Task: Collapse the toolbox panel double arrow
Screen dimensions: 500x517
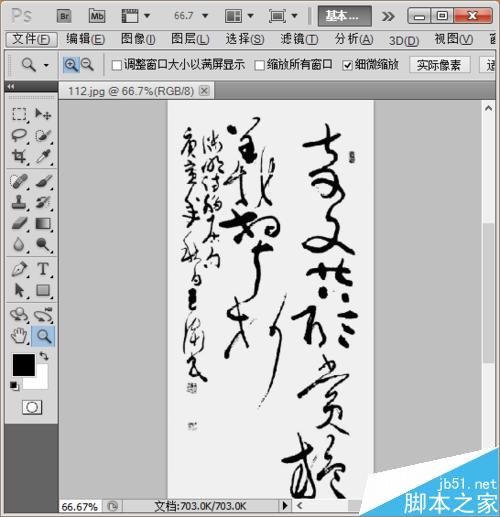Action: coord(11,87)
